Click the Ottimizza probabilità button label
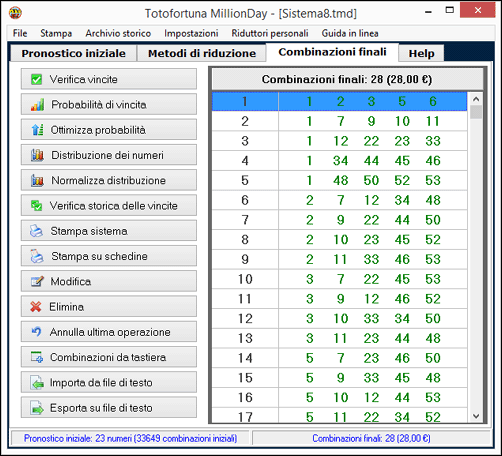This screenshot has height=456, width=502. (x=98, y=130)
